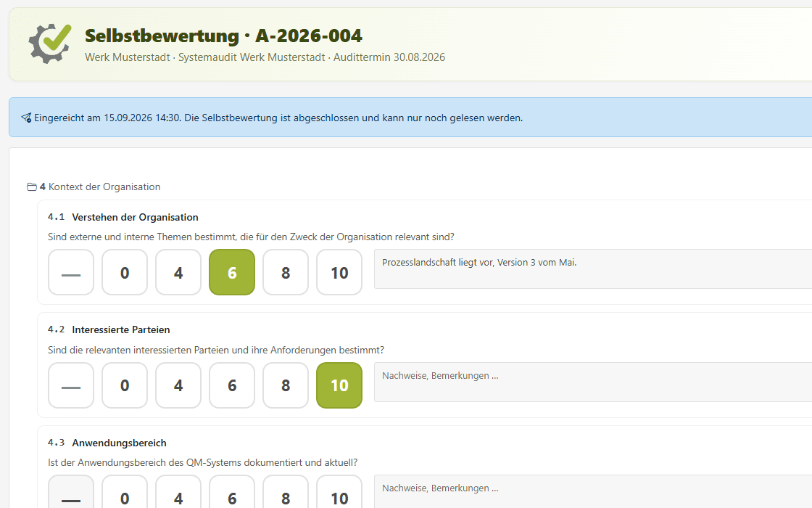Select rating 8 for 4.1 Verstehen der Organisation
Viewport: 812px width, 508px height.
tap(286, 272)
